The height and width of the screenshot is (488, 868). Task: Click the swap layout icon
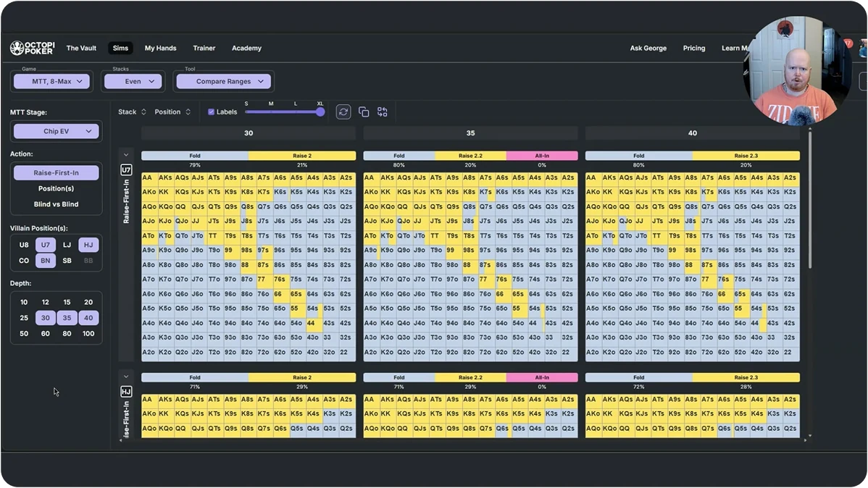pos(383,112)
